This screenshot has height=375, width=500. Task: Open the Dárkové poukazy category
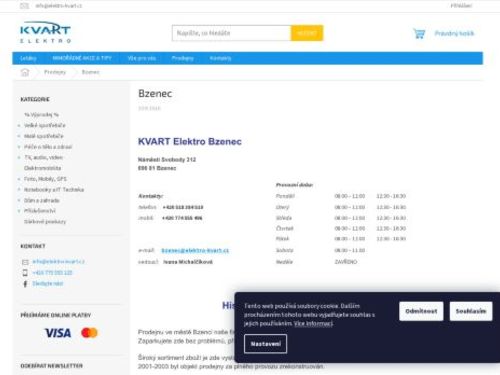coord(45,222)
